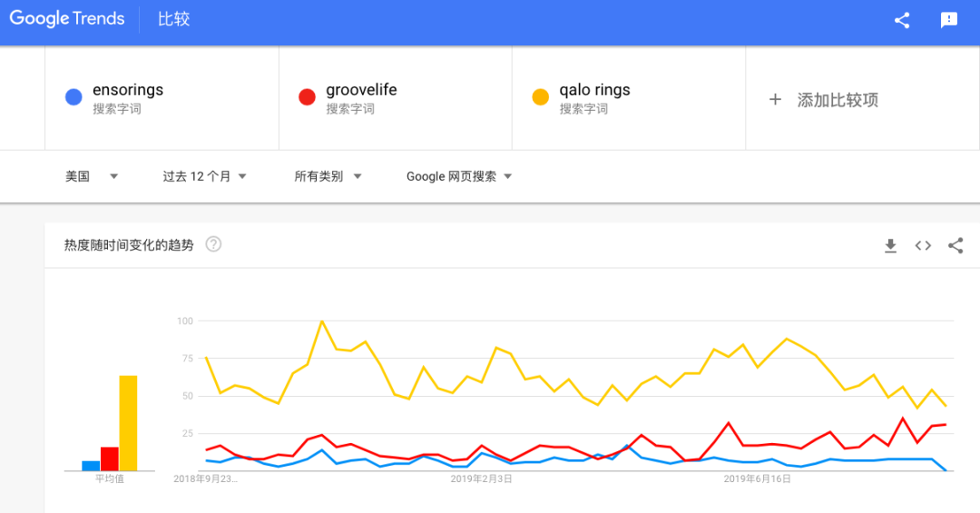
Task: Click the plus icon to add comparison
Action: (775, 99)
